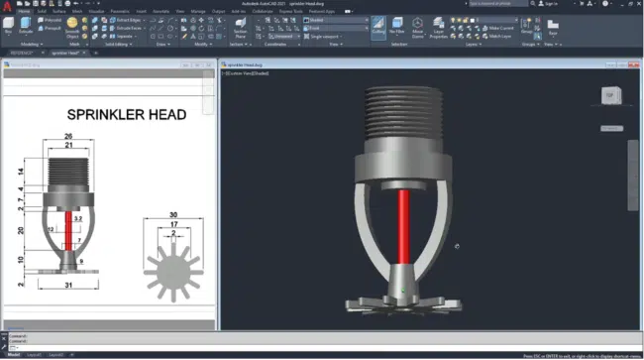Switch to the Layout2 tab
This screenshot has height=360, width=644.
coord(55,355)
